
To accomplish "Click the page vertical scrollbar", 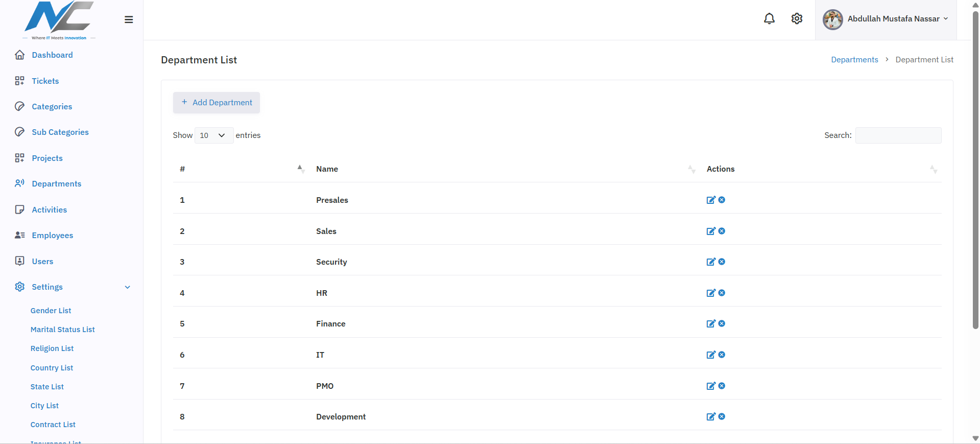I will (x=975, y=170).
